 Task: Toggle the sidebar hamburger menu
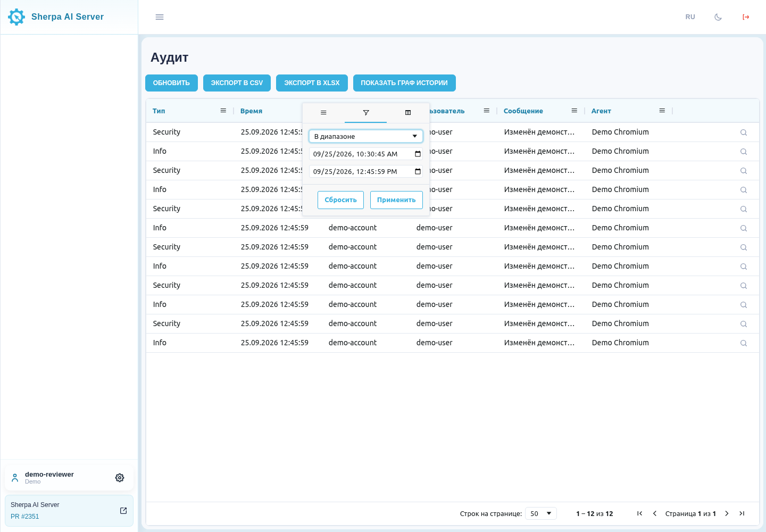160,17
